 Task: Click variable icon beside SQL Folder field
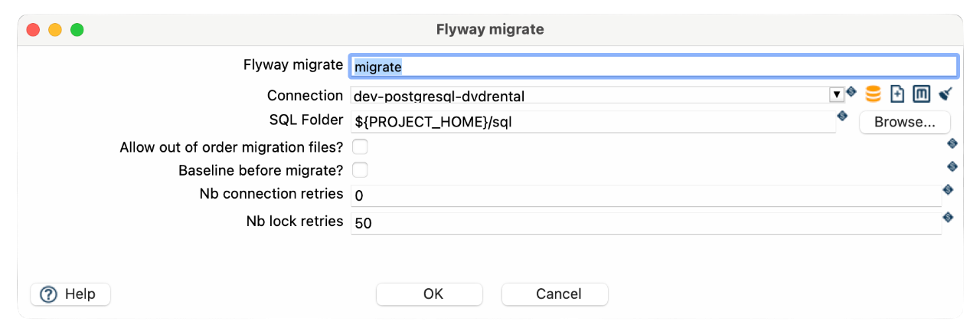842,116
